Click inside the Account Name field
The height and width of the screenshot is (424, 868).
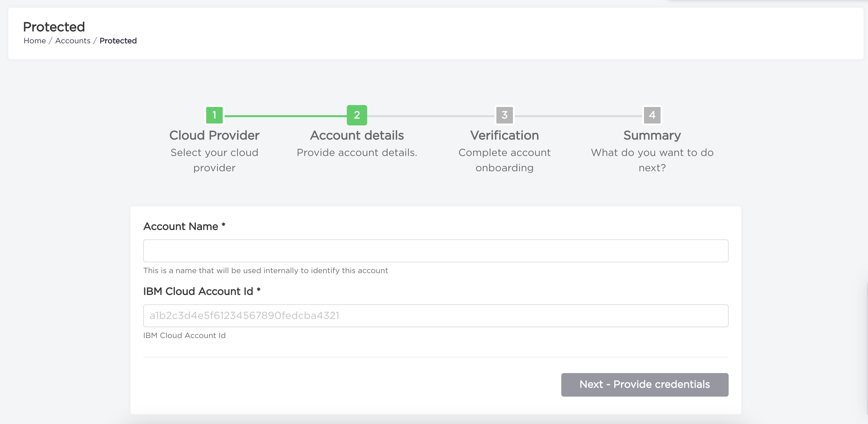(435, 251)
